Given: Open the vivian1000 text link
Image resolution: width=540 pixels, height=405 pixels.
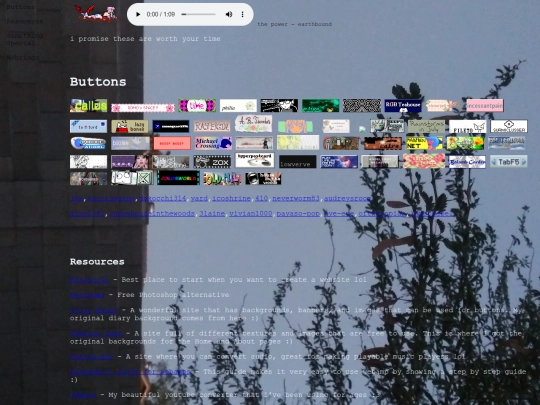Looking at the screenshot, I should click(x=251, y=214).
